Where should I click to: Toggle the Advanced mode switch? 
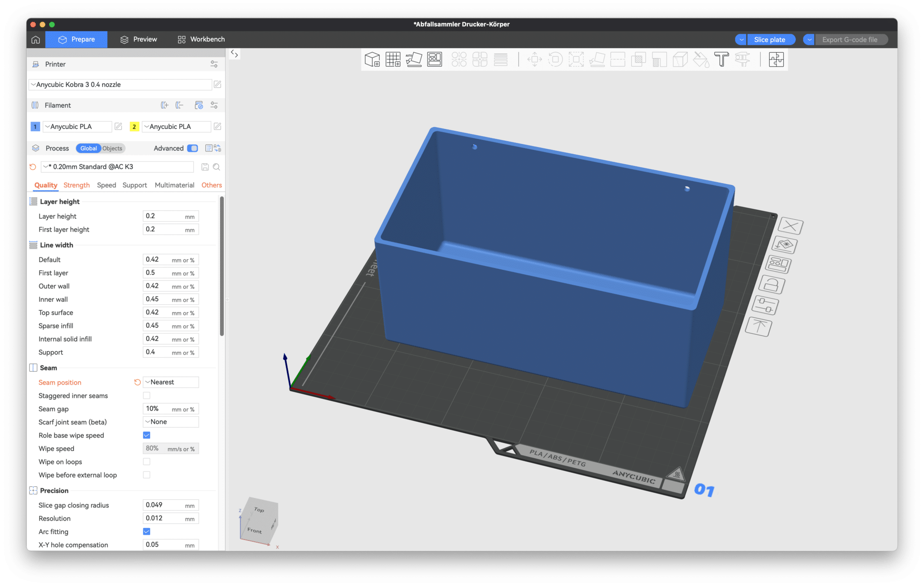point(193,148)
